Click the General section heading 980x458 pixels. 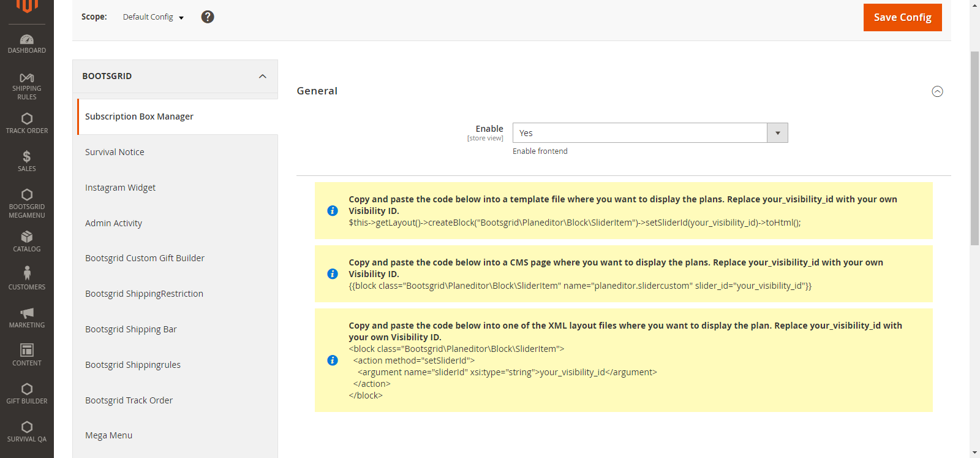click(317, 91)
